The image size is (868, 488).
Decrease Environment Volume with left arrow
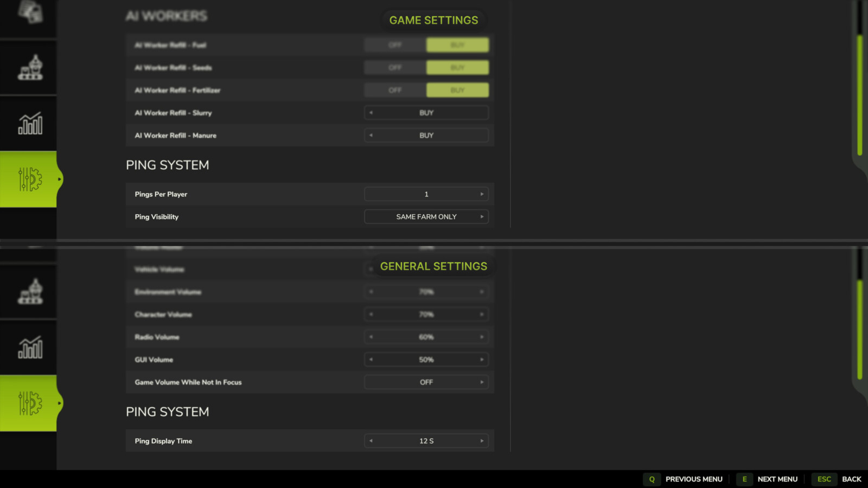[x=371, y=292]
